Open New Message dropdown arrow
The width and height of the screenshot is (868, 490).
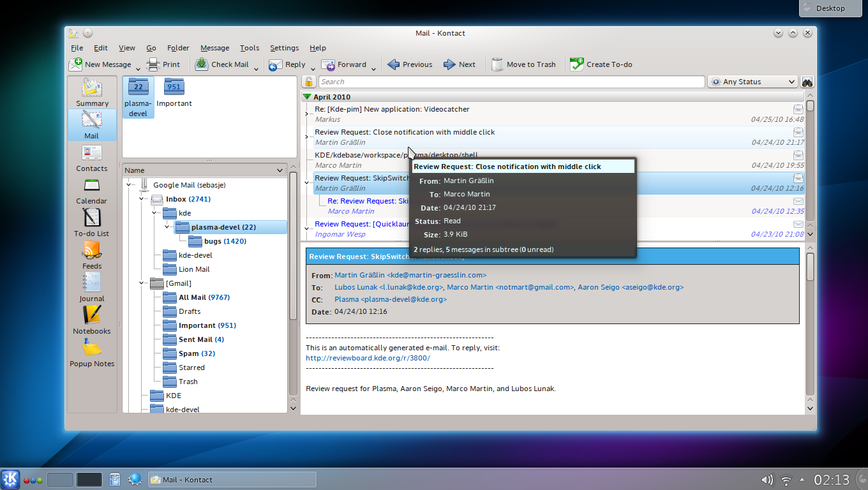(x=138, y=68)
